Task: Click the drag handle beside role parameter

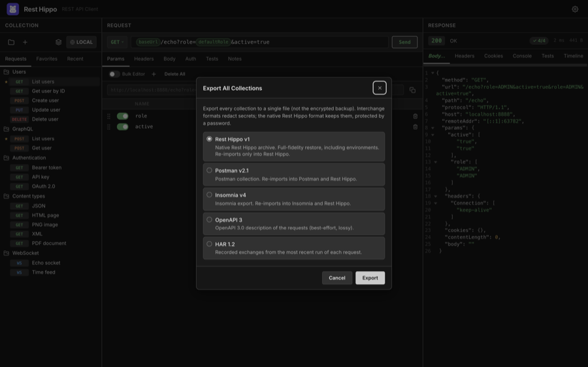Action: [108, 116]
